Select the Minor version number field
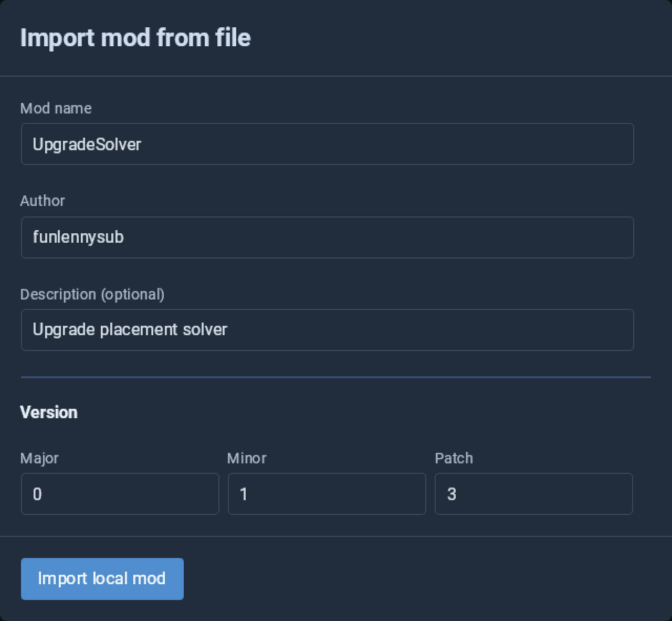This screenshot has height=621, width=672. [x=327, y=494]
